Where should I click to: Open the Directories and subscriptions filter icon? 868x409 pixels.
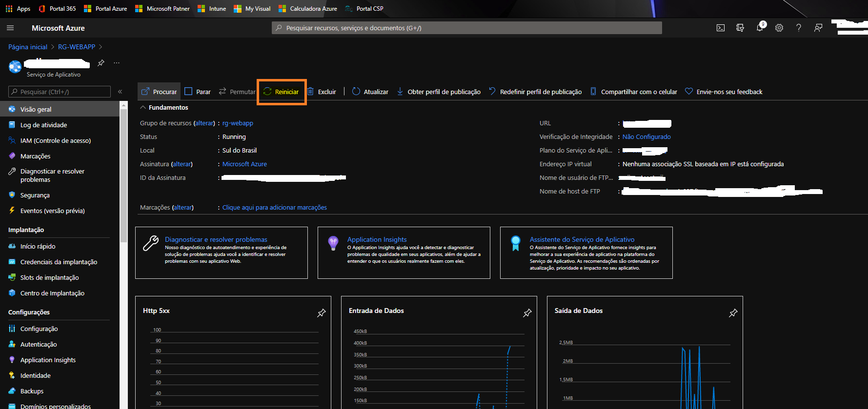pos(740,28)
